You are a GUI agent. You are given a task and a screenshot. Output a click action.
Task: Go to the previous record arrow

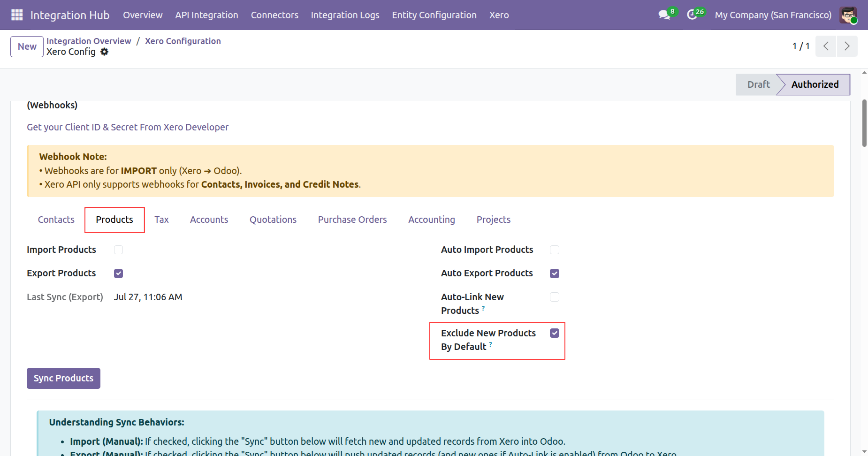tap(826, 46)
